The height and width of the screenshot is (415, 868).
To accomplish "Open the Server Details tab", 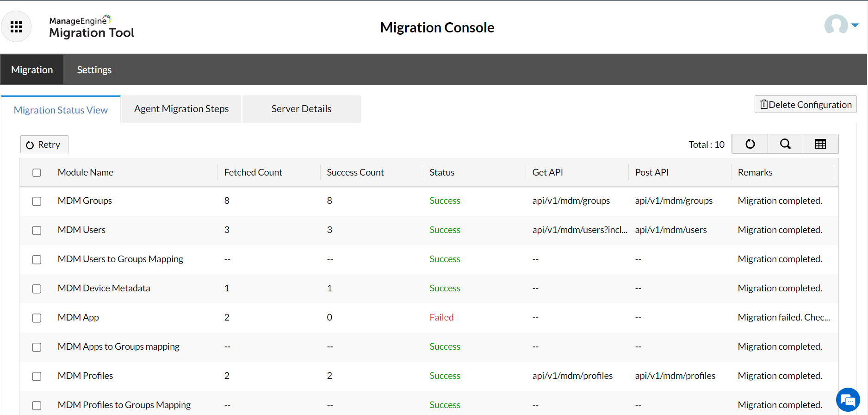I will [x=301, y=109].
